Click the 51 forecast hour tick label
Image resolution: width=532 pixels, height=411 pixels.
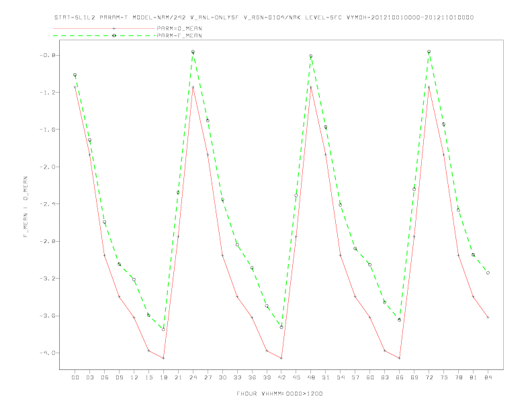tap(326, 377)
